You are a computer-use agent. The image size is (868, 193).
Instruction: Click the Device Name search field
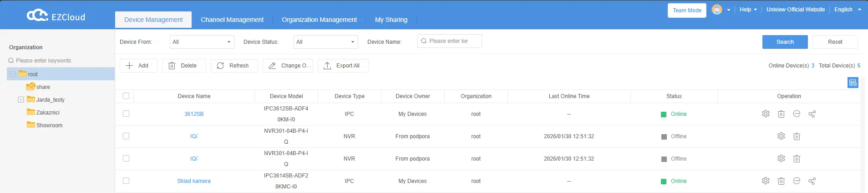pyautogui.click(x=449, y=41)
